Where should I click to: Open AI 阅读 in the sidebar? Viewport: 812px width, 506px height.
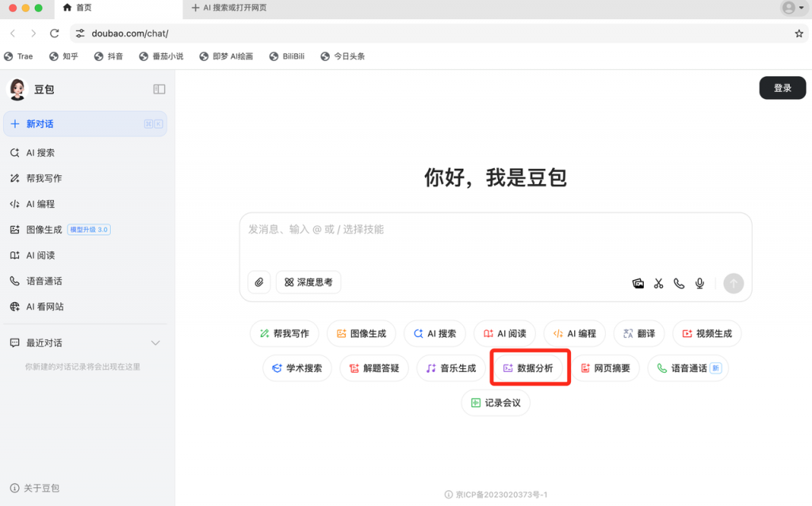coord(85,255)
